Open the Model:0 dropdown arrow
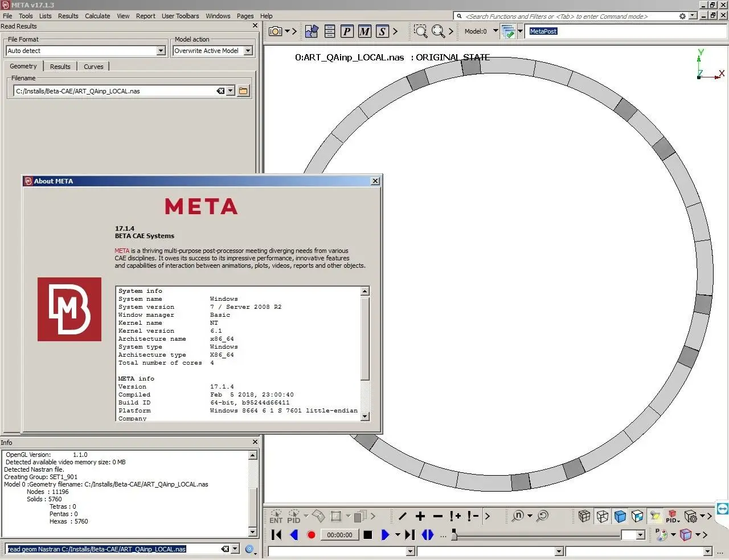 click(x=495, y=31)
